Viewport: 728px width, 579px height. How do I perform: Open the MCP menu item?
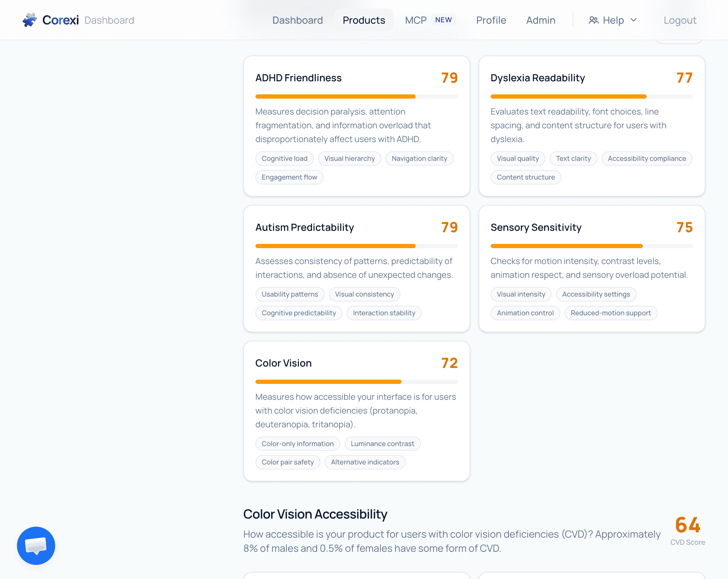[x=416, y=20]
